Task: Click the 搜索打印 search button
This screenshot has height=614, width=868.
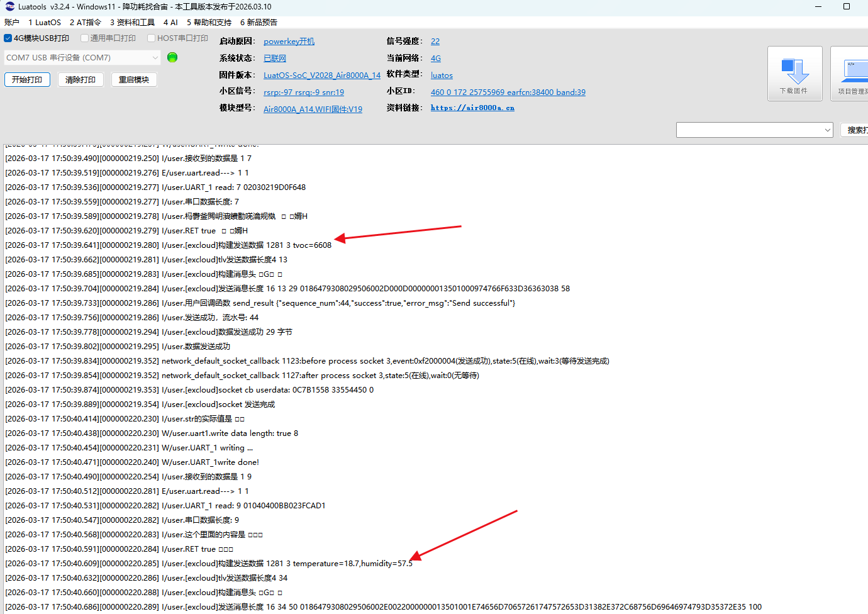Action: click(x=854, y=130)
